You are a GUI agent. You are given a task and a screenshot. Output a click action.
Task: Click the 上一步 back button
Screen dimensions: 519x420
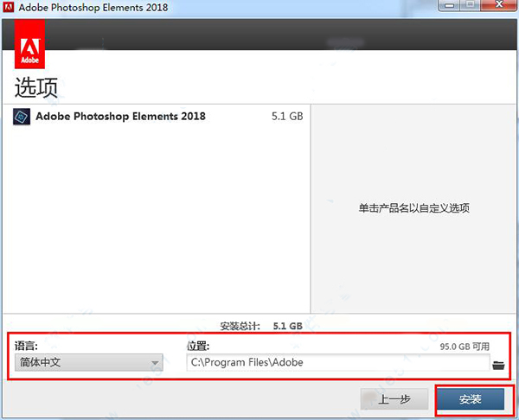(394, 399)
